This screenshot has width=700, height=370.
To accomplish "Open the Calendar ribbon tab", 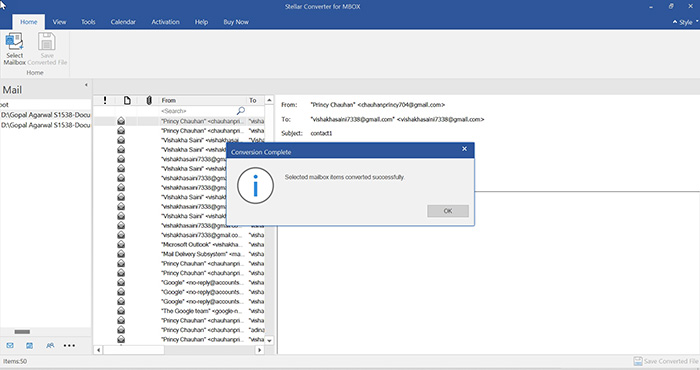I will click(x=123, y=22).
